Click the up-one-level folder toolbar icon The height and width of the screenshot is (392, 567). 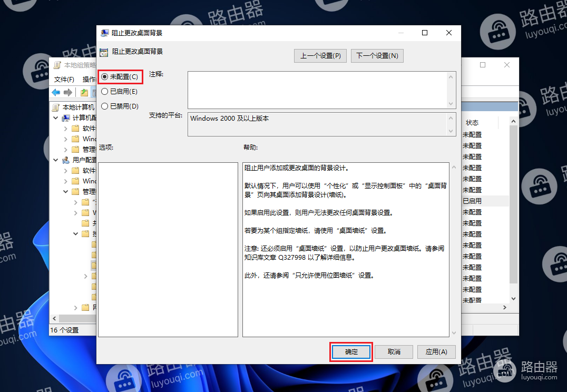point(84,93)
